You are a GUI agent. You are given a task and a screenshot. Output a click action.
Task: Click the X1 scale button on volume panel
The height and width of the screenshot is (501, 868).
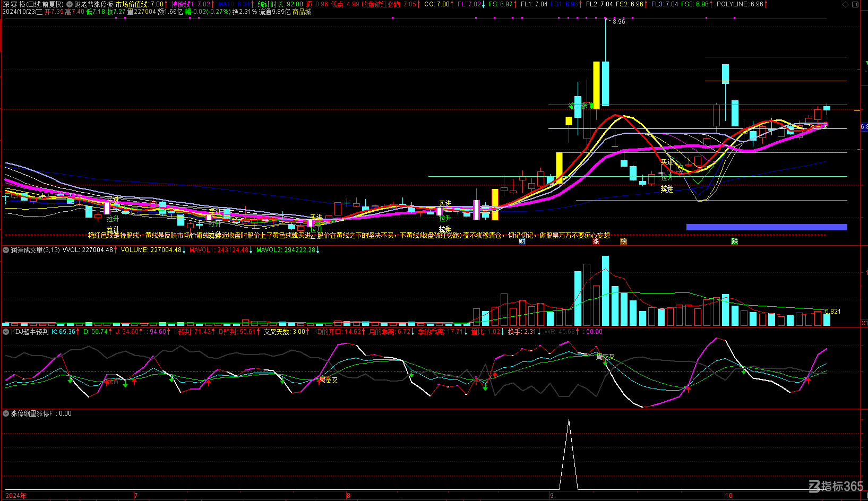click(864, 323)
